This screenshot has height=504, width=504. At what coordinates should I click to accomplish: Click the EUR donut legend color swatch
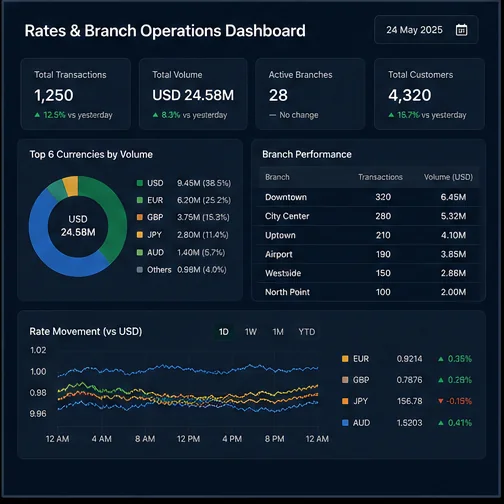click(x=140, y=200)
